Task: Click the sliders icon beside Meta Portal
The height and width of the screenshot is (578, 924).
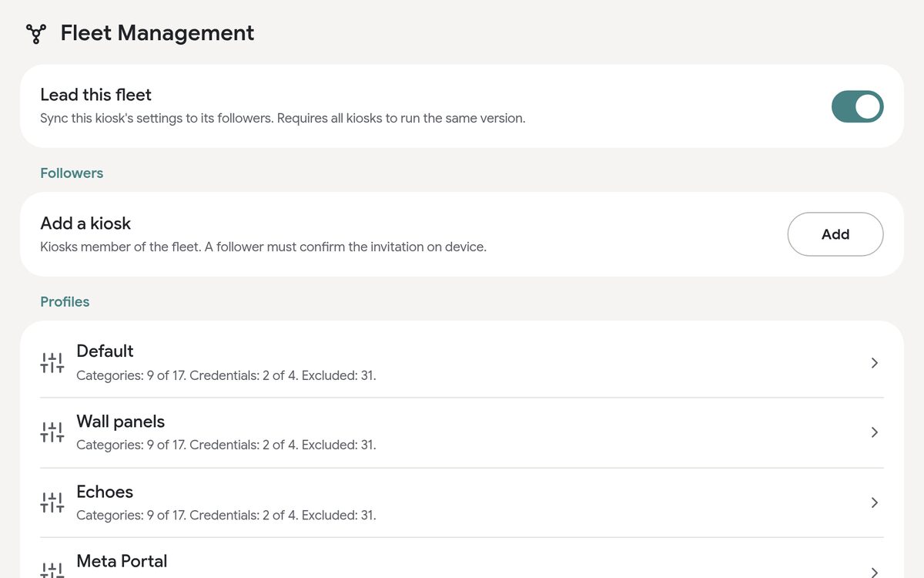Action: [x=52, y=570]
